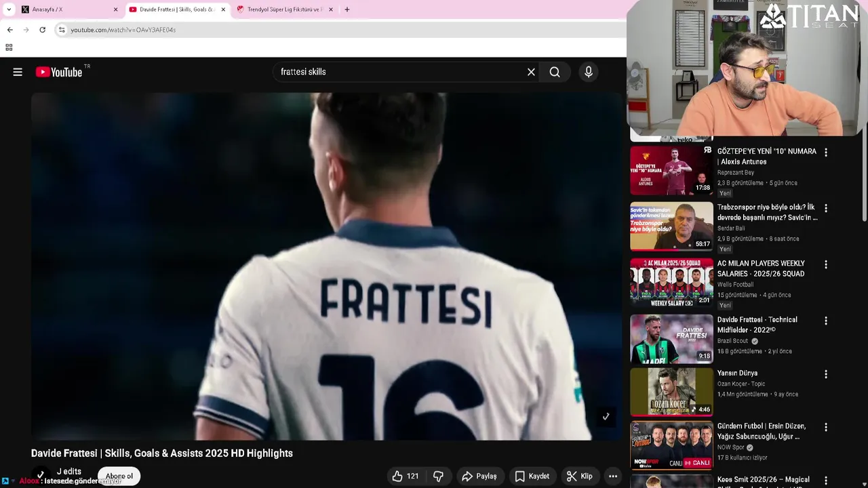Go back with the browser arrow
The height and width of the screenshot is (488, 868).
9,30
